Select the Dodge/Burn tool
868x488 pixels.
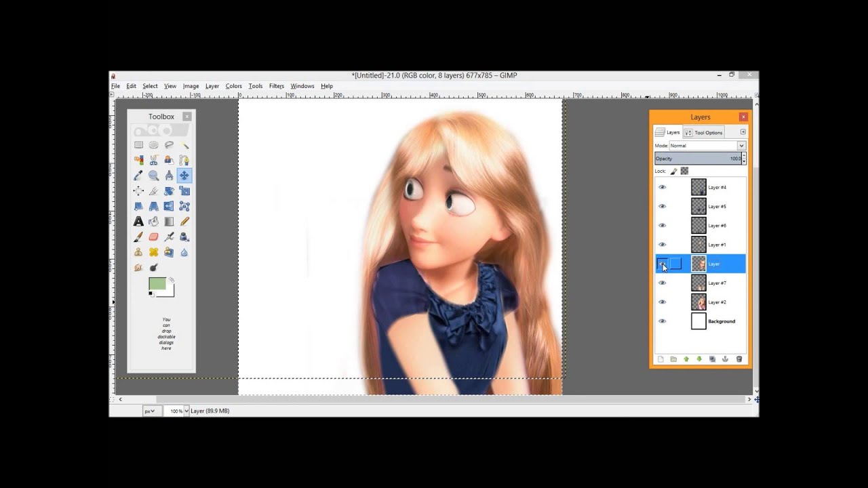coord(154,268)
